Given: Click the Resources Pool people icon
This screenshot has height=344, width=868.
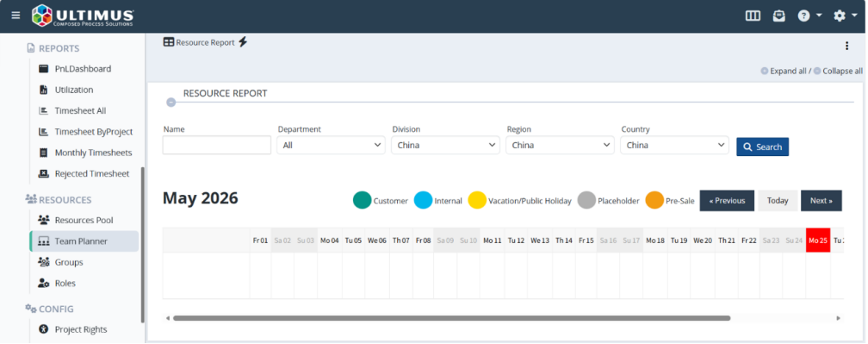Looking at the screenshot, I should click(44, 221).
